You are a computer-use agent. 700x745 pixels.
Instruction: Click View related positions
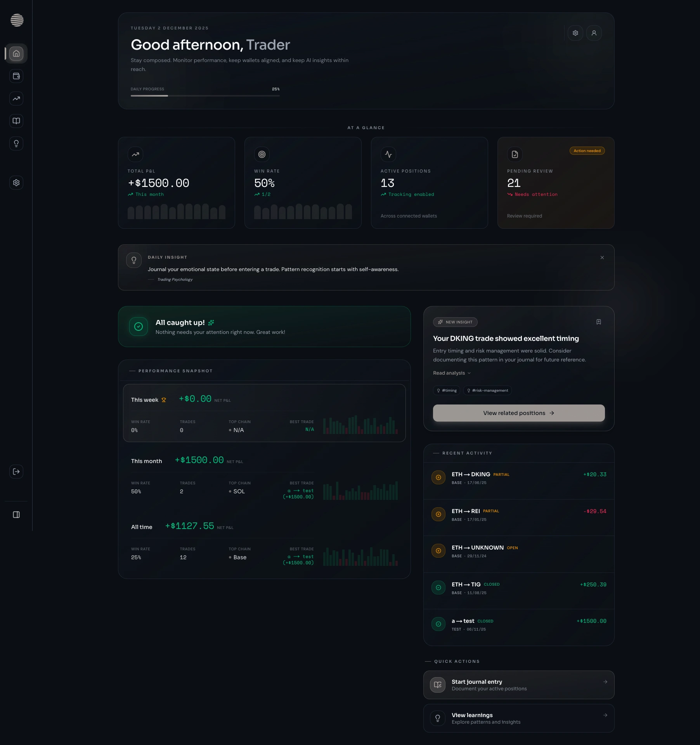tap(518, 413)
